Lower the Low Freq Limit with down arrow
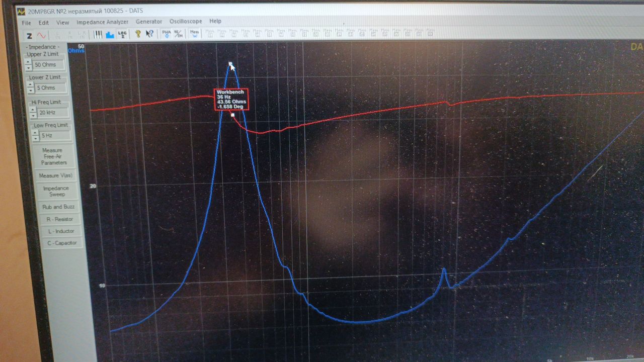The height and width of the screenshot is (362, 644). pos(35,138)
